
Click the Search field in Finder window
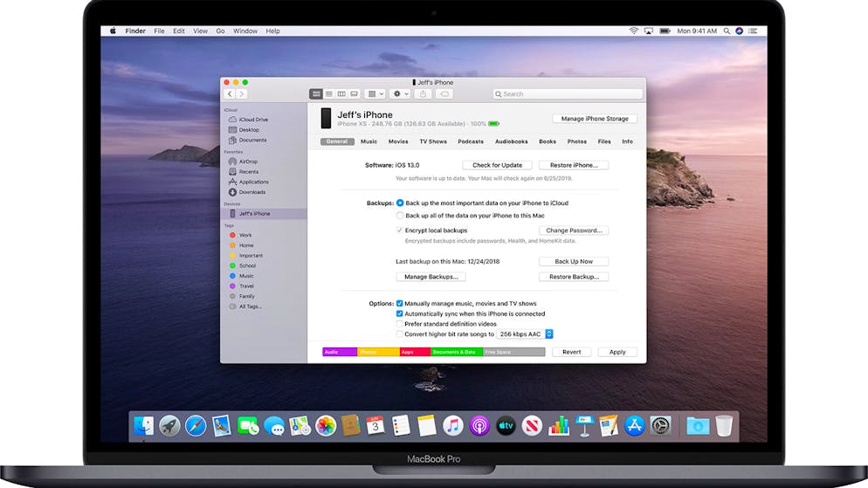click(568, 94)
